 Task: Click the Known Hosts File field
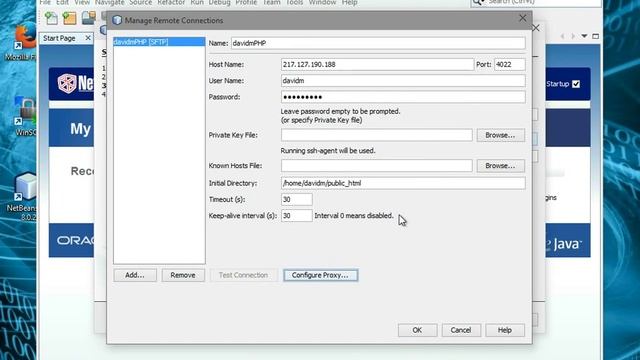[376, 166]
